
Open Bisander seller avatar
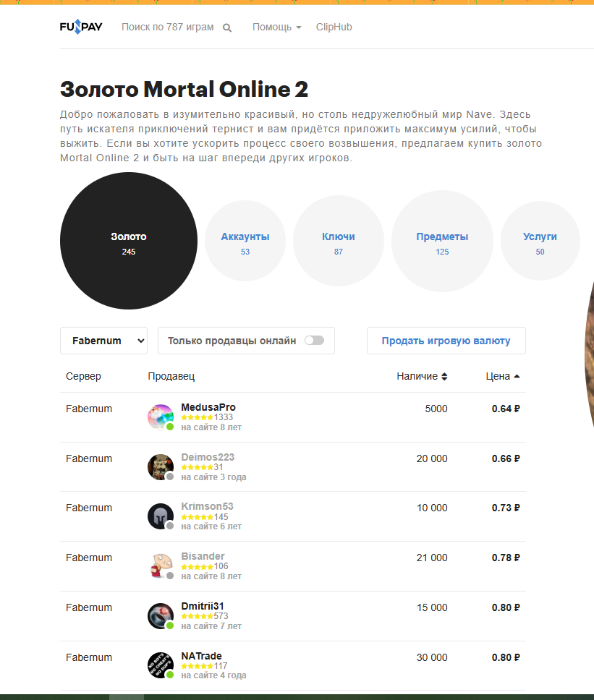click(161, 566)
